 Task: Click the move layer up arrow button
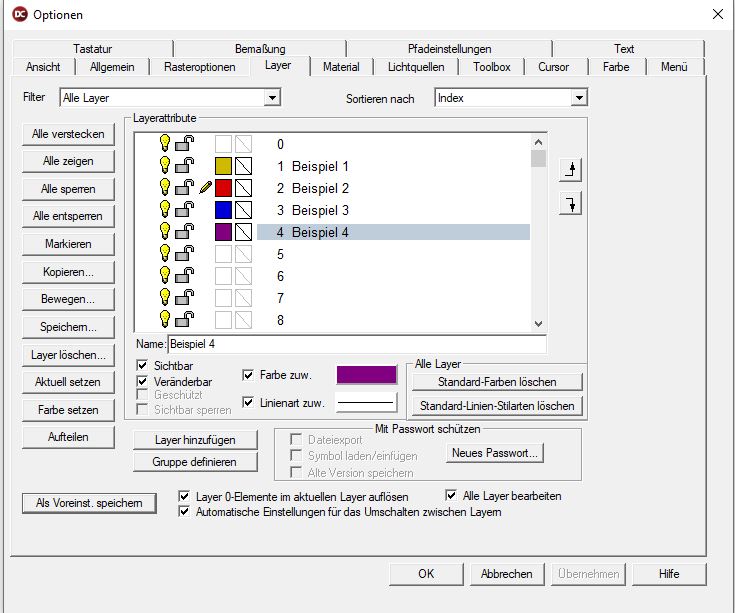569,170
